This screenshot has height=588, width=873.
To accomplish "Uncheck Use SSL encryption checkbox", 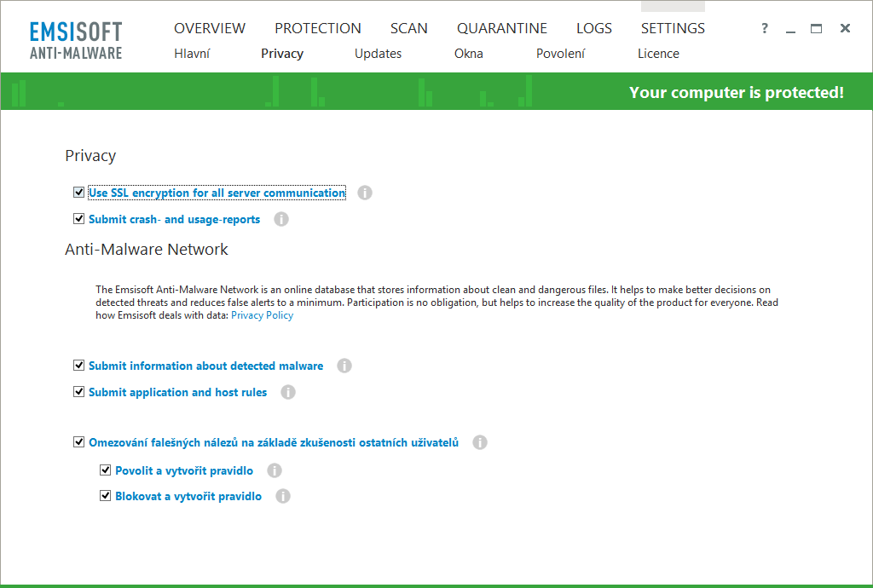I will pyautogui.click(x=78, y=192).
